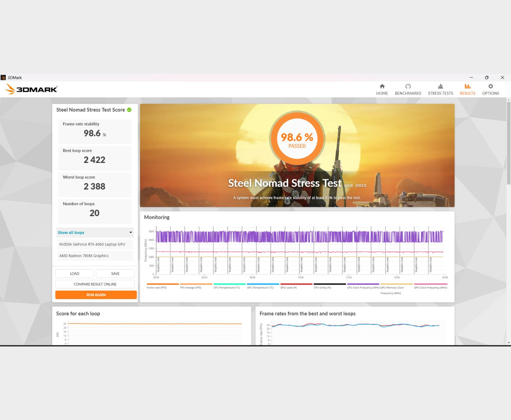
Task: Open Stress Tests bar chart icon
Action: click(440, 86)
